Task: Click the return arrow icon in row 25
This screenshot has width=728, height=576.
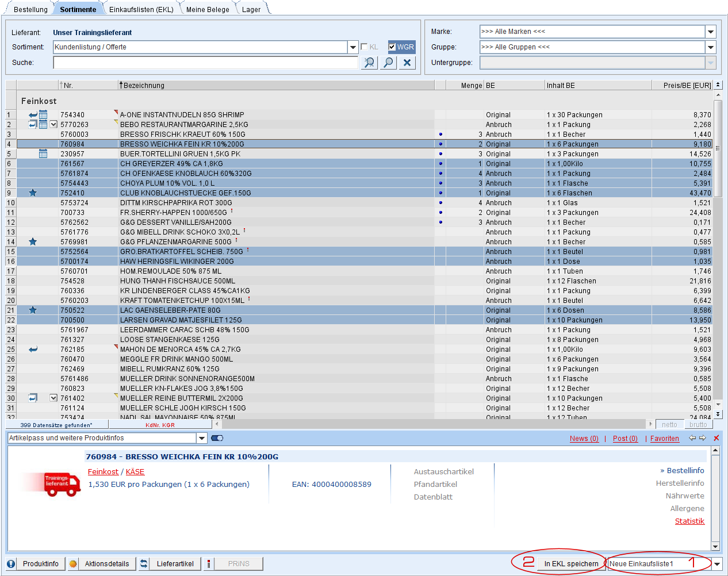Action: point(33,350)
